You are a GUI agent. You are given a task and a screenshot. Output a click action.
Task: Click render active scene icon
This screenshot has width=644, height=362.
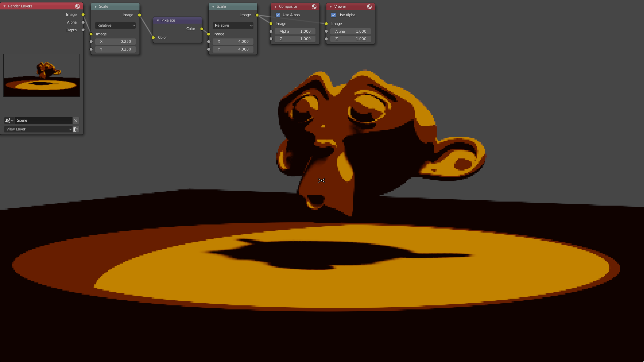pyautogui.click(x=76, y=129)
